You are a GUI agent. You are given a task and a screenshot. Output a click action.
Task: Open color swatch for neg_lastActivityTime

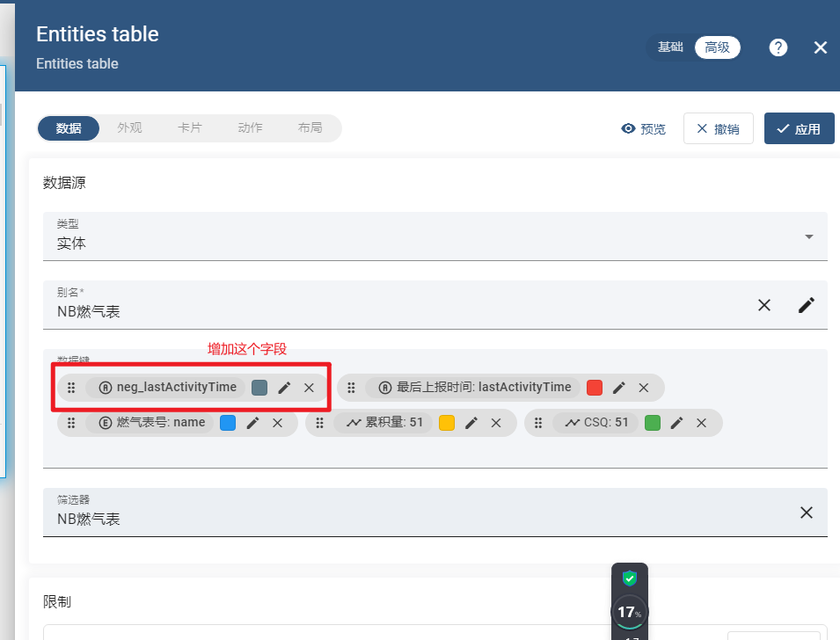click(x=259, y=388)
